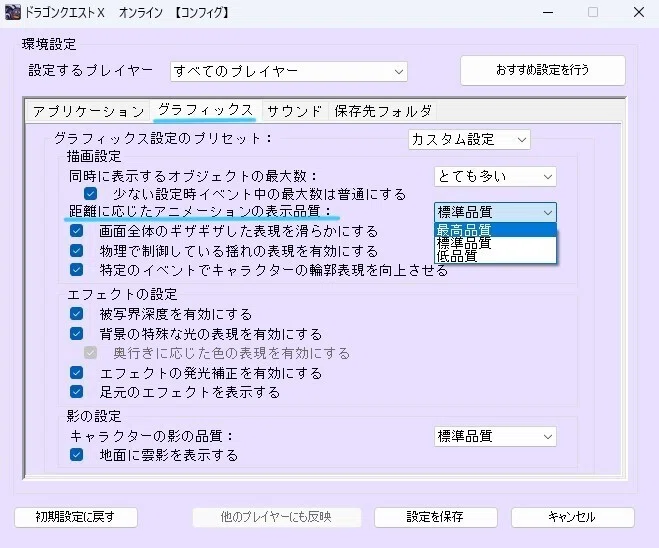Toggle 画面全体のギザギザした表現を滑らかにする checkbox
Image resolution: width=659 pixels, height=548 pixels.
(76, 231)
